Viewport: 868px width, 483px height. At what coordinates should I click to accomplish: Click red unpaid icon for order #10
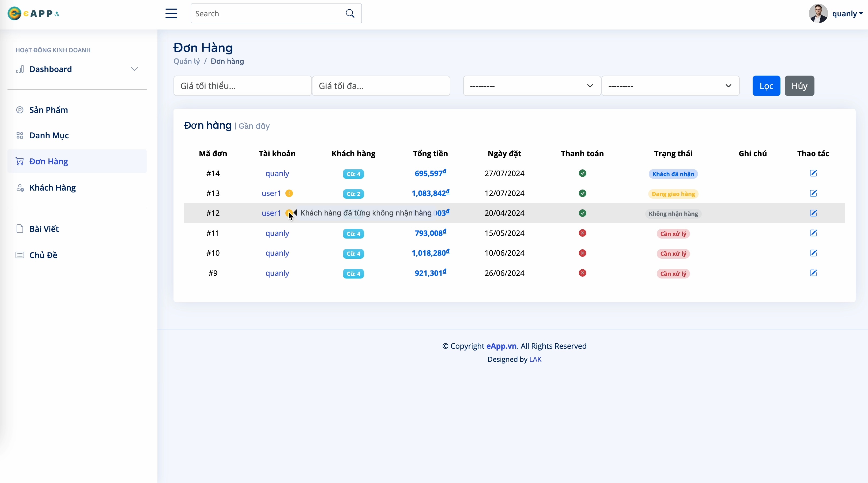(x=582, y=253)
